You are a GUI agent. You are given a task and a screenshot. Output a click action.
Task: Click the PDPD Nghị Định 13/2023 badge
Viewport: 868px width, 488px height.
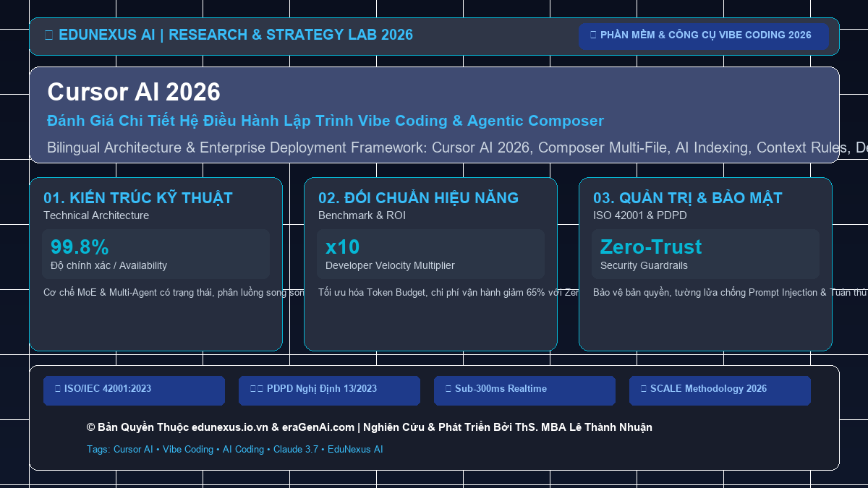click(329, 390)
